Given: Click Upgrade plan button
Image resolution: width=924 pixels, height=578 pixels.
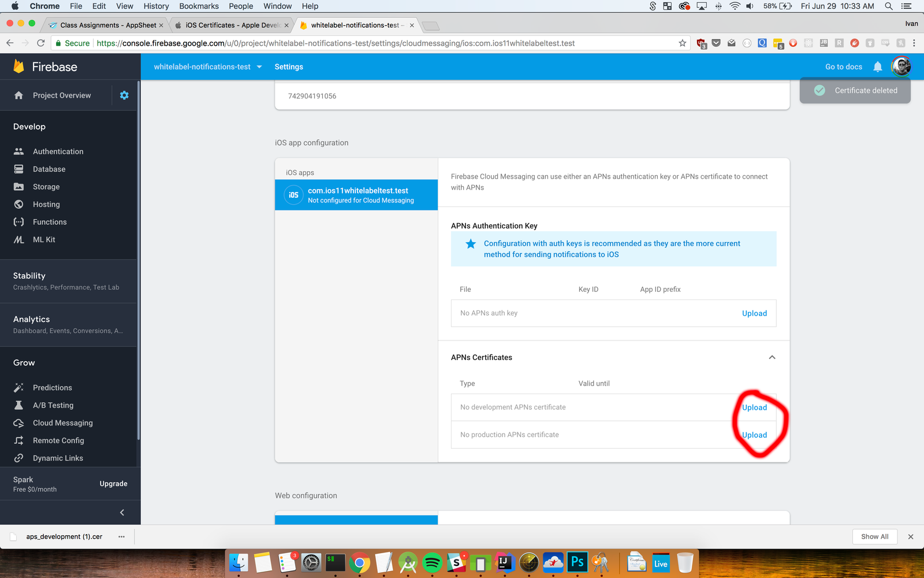Looking at the screenshot, I should tap(113, 484).
